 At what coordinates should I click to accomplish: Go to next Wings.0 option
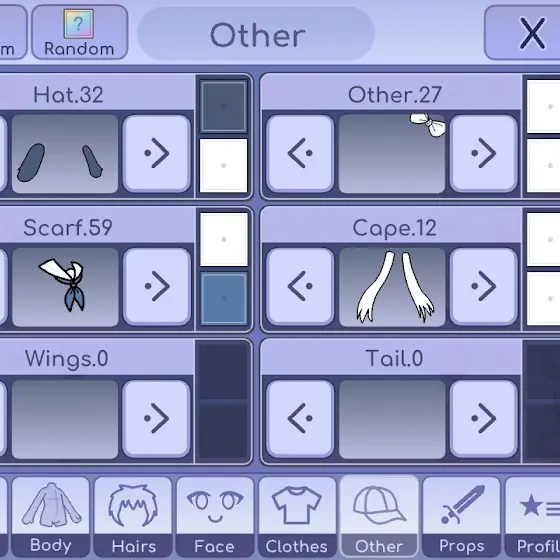(157, 418)
